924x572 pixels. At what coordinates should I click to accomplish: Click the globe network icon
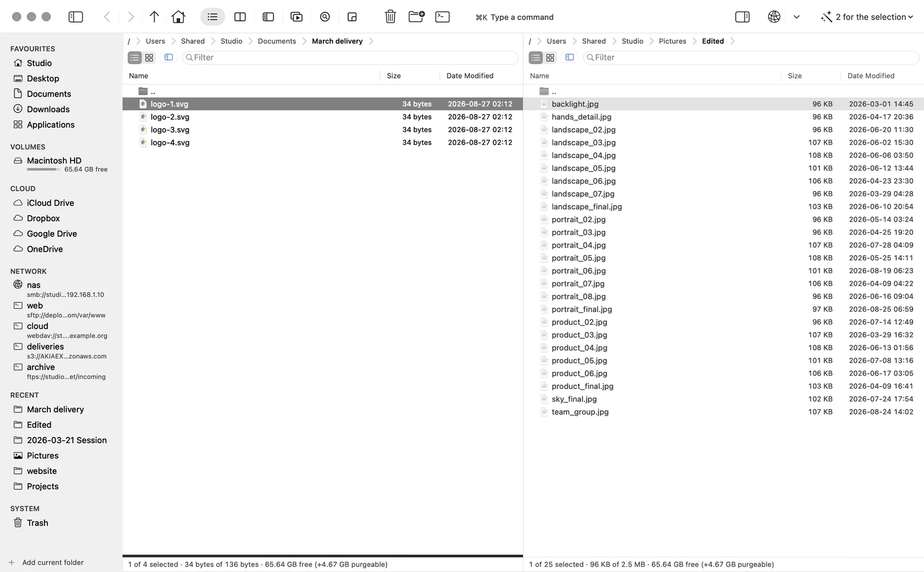point(774,17)
